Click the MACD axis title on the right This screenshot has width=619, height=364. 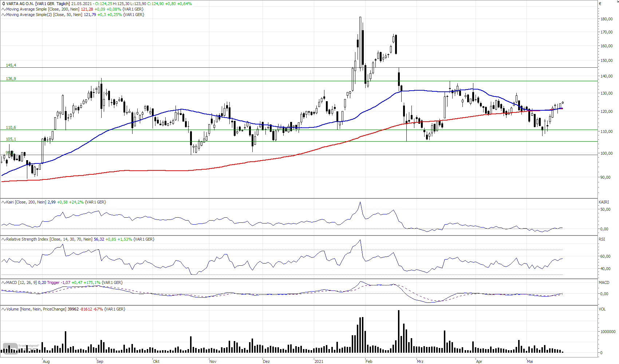tap(604, 282)
